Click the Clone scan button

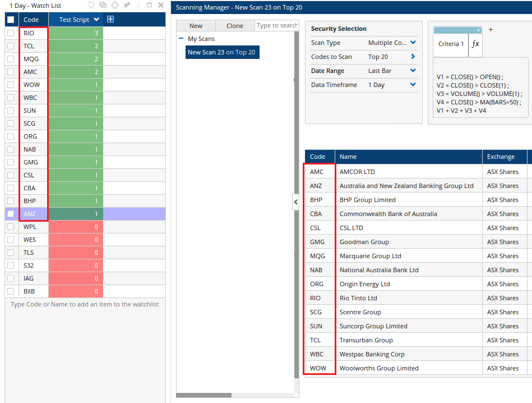coord(235,26)
